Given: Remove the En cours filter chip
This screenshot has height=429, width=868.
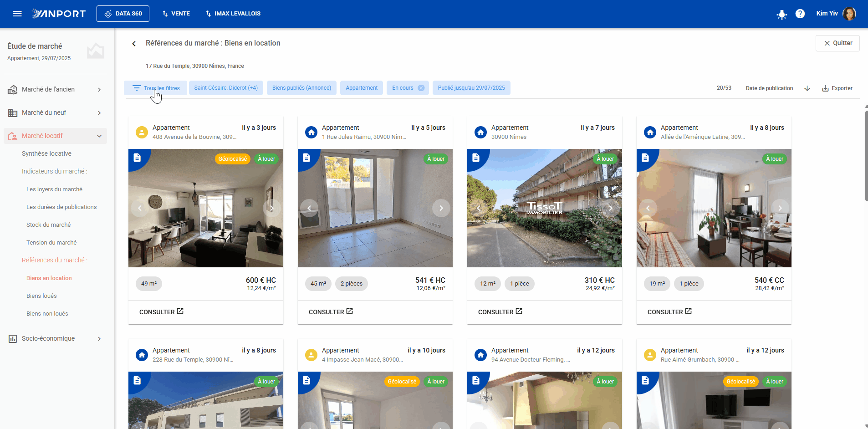Looking at the screenshot, I should coord(421,88).
